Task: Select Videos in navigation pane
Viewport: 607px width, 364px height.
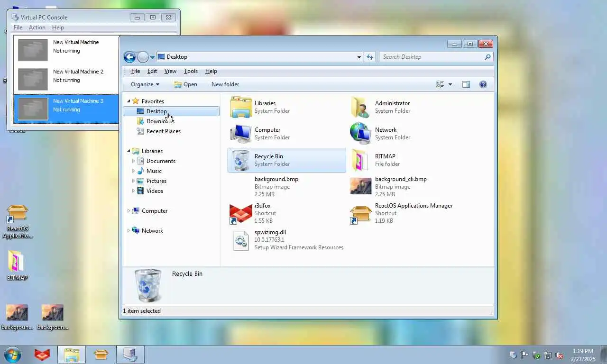Action: [x=155, y=191]
